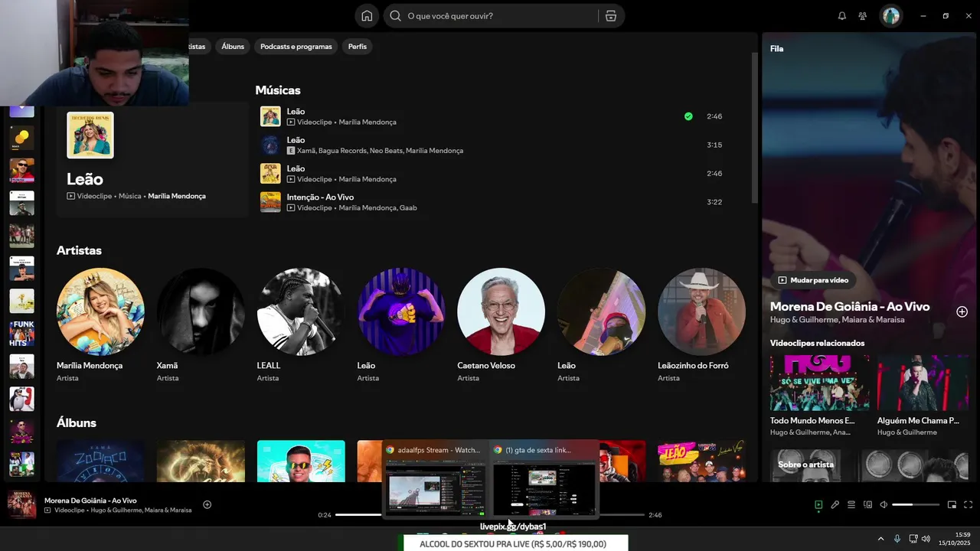Open Windows volume tray icon
Screen dimensions: 980x551
click(926, 539)
